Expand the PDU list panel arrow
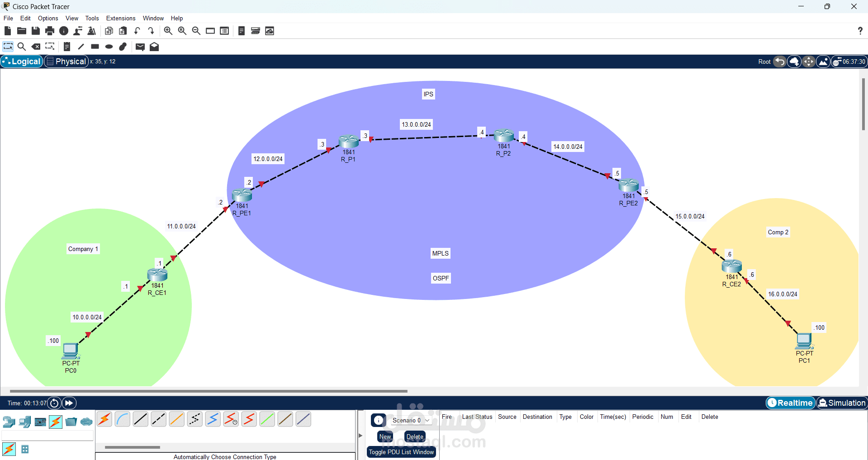This screenshot has height=460, width=868. 360,436
